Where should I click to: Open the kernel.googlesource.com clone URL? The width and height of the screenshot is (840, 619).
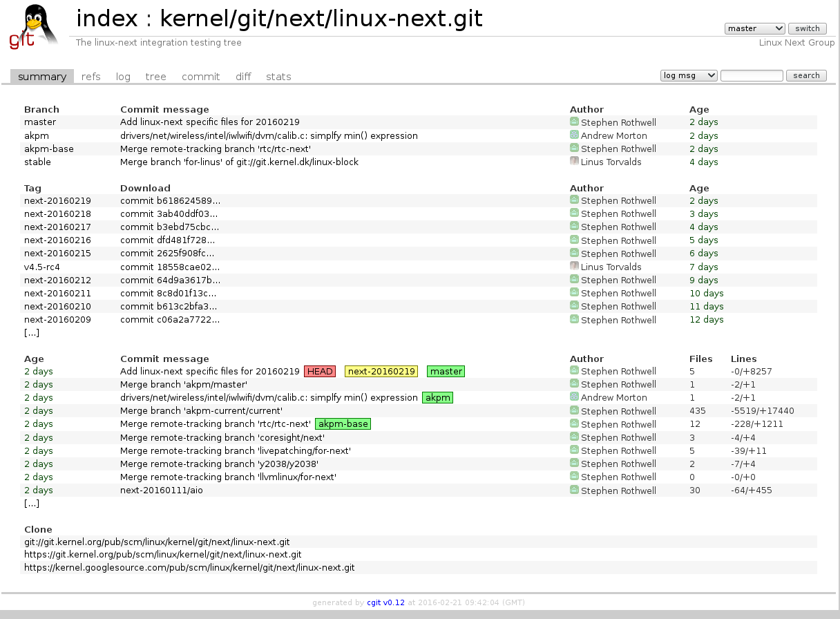[x=189, y=567]
